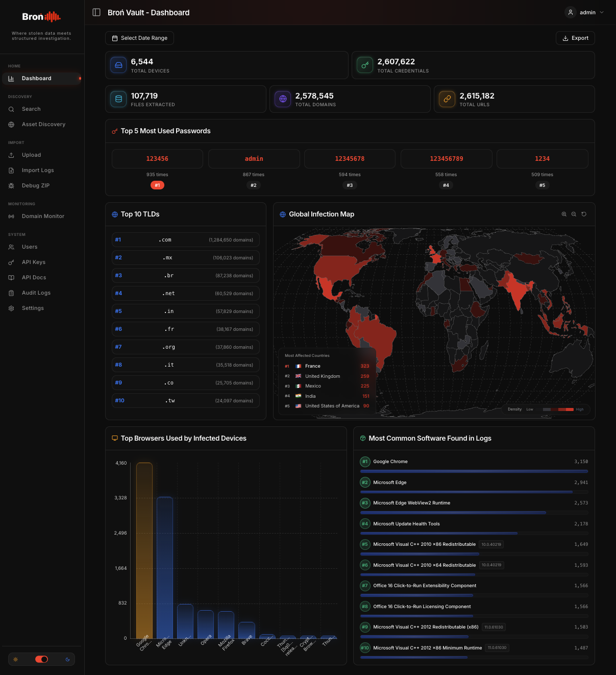Click the Debug ZIP bug icon
This screenshot has height=675, width=616.
click(11, 186)
